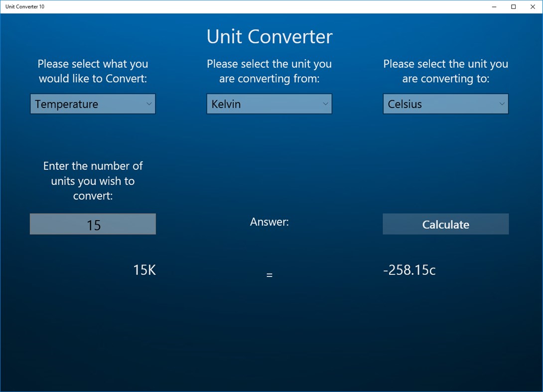Click the -258.15c result value

click(409, 270)
